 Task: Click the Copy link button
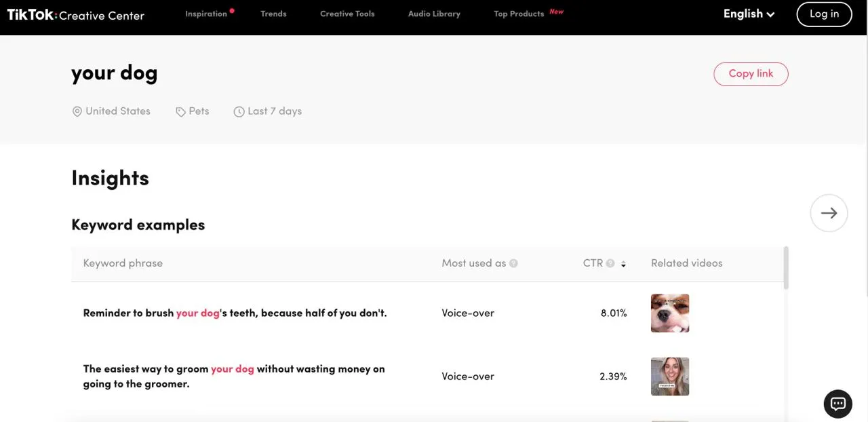tap(751, 74)
